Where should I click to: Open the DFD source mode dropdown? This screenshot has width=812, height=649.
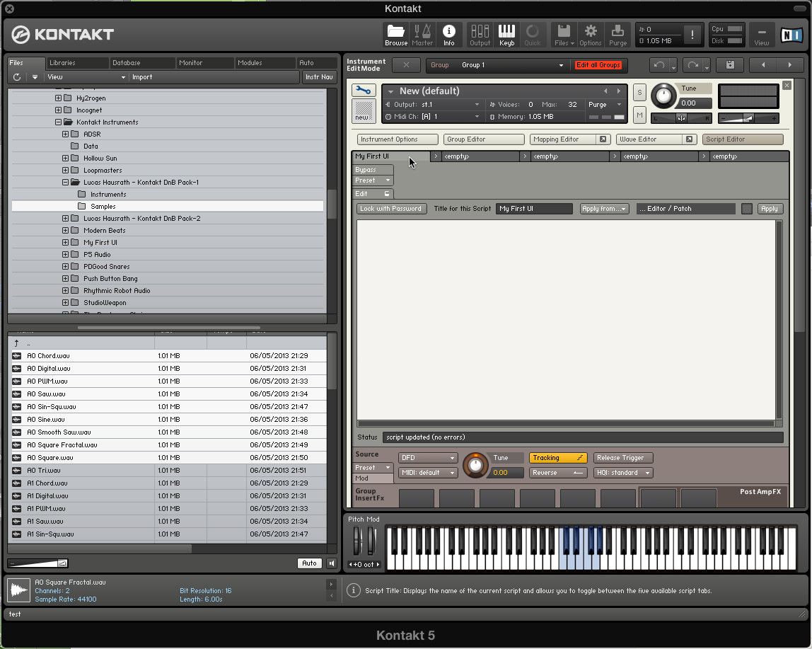click(428, 458)
